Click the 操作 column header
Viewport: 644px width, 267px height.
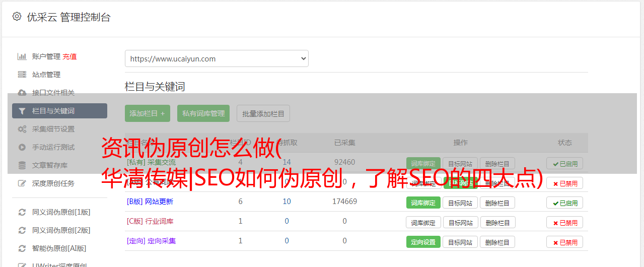(460, 143)
